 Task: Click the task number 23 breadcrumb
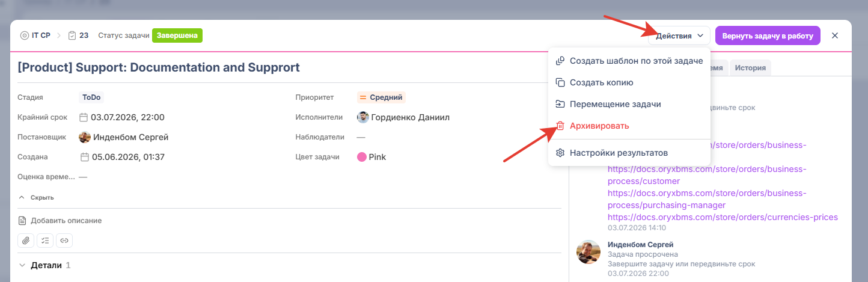click(x=84, y=35)
